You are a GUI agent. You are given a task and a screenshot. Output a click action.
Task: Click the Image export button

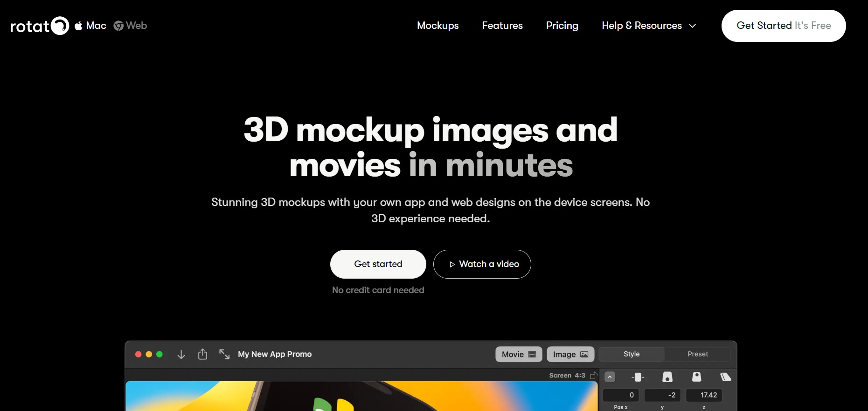coord(570,354)
